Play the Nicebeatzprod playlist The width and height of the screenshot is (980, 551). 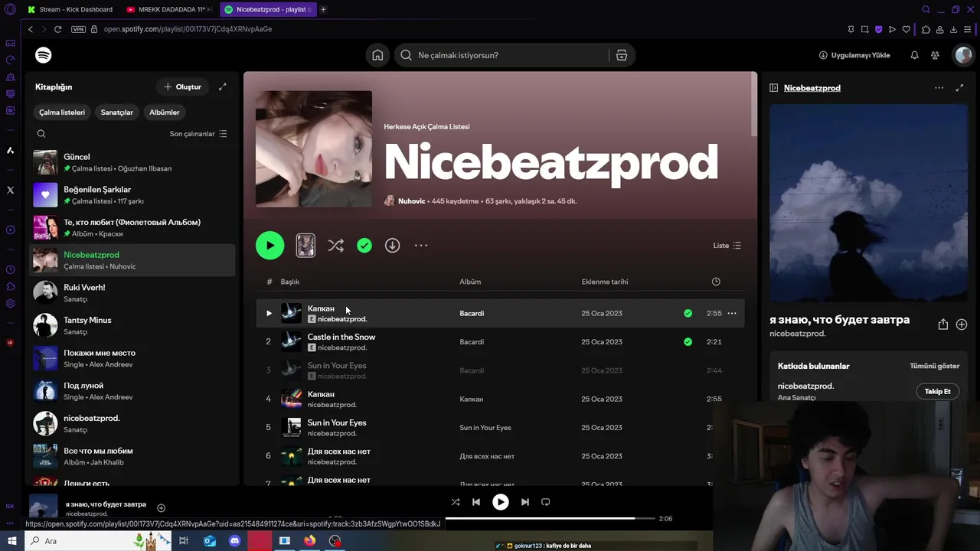[x=269, y=246]
